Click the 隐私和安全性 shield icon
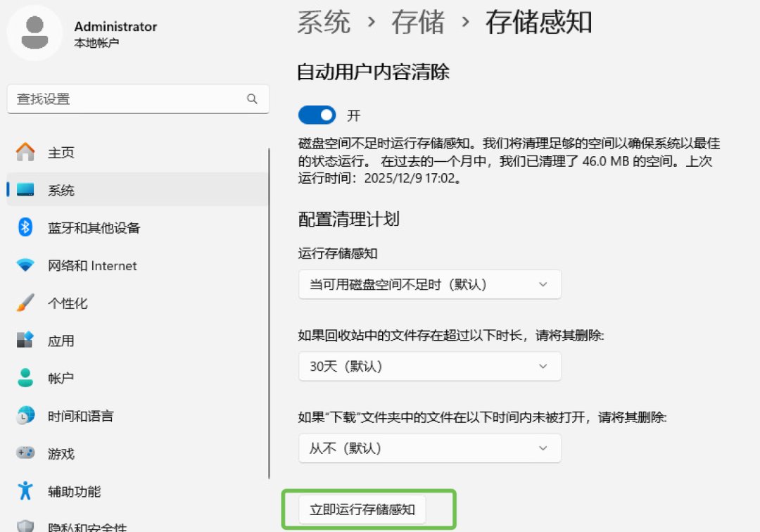Screen dimensions: 760x532 [x=25, y=526]
